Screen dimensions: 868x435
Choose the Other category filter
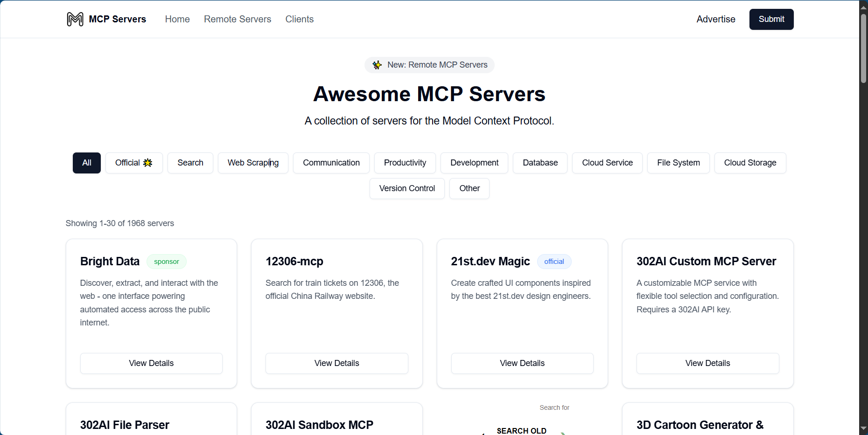(469, 188)
